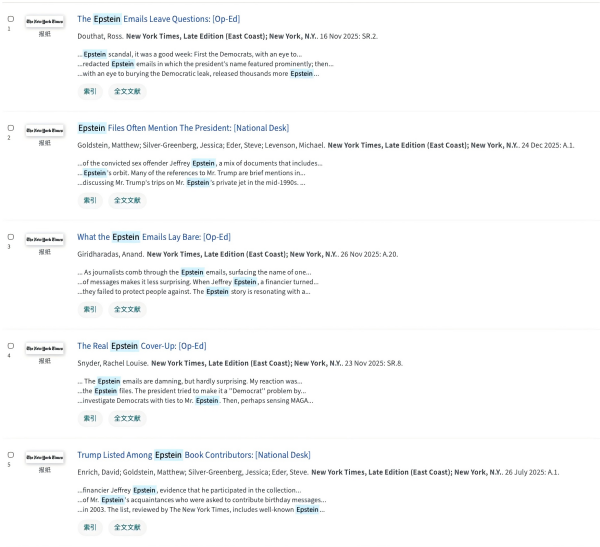Open 全文文獻 for the Giridharadas op-ed

click(127, 309)
